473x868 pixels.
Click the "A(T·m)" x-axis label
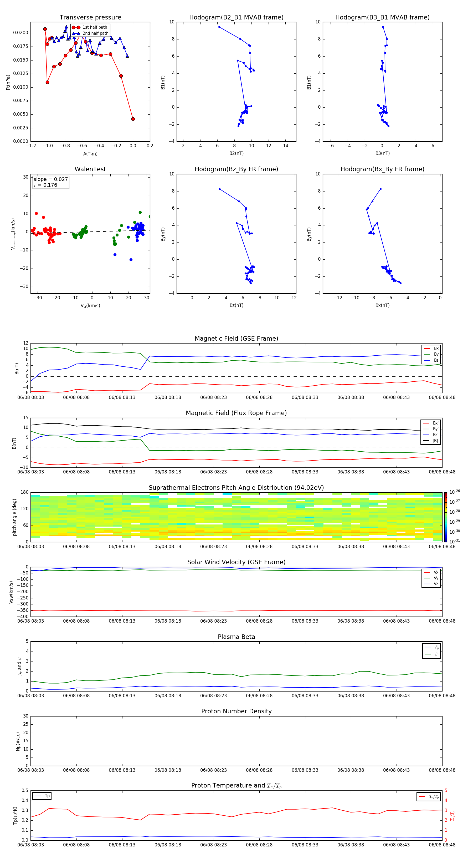[90, 154]
